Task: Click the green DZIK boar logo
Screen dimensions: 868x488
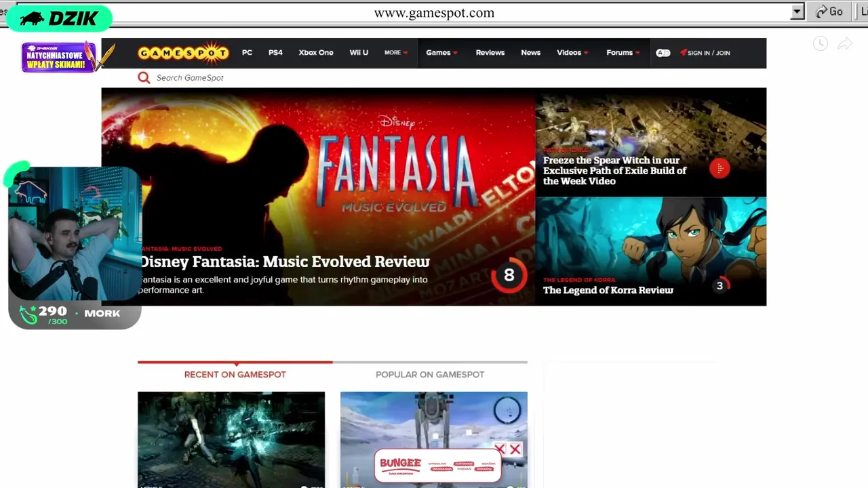Action: point(60,18)
